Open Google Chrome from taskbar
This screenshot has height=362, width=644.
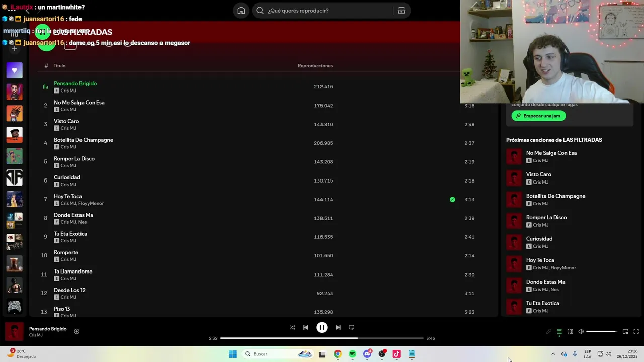click(338, 354)
